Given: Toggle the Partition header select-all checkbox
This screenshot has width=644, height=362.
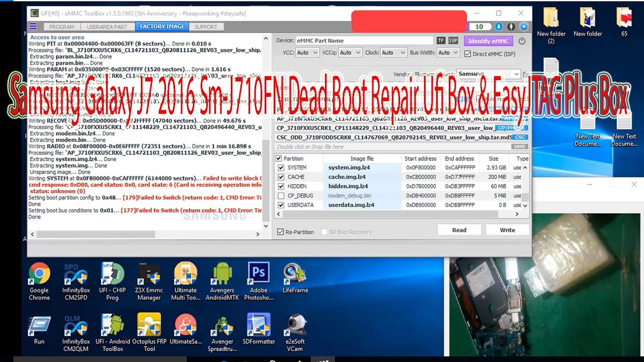Looking at the screenshot, I should [x=279, y=158].
